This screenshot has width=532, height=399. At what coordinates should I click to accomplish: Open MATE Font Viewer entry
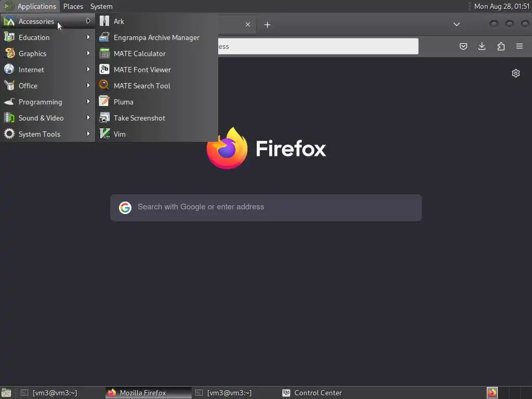(x=156, y=70)
